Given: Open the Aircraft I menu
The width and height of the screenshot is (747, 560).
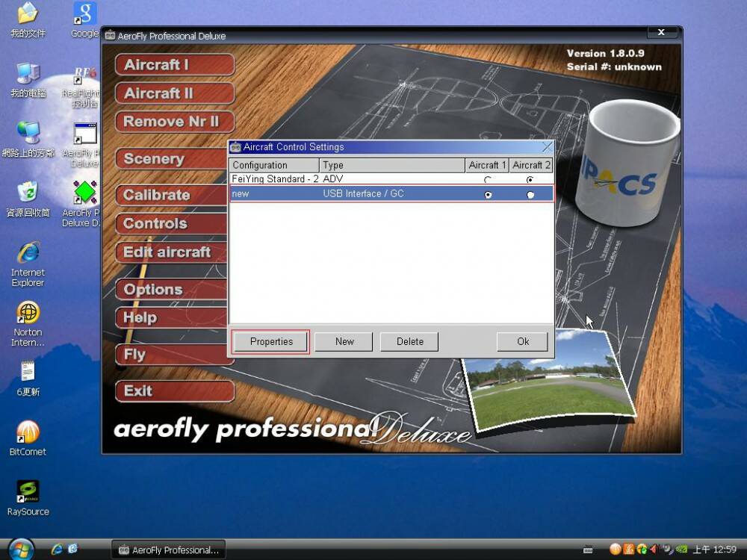Looking at the screenshot, I should (x=175, y=65).
